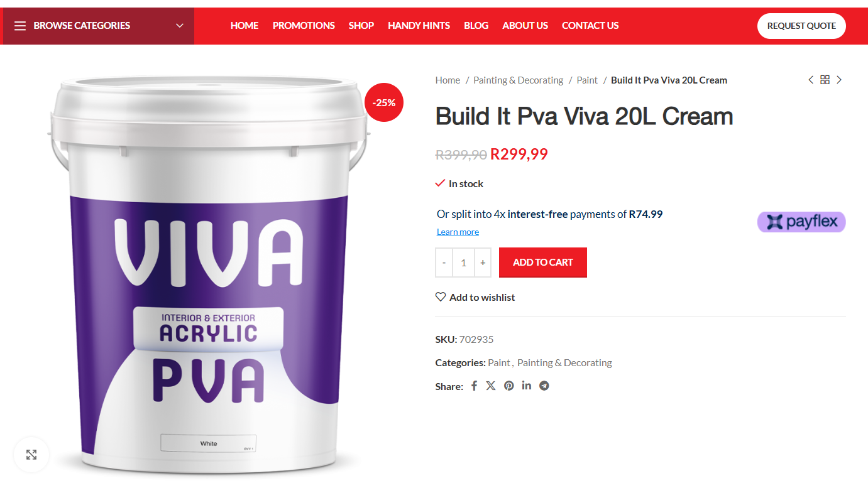Image resolution: width=868 pixels, height=488 pixels.
Task: Open the back-to-products grid icon
Action: 825,80
